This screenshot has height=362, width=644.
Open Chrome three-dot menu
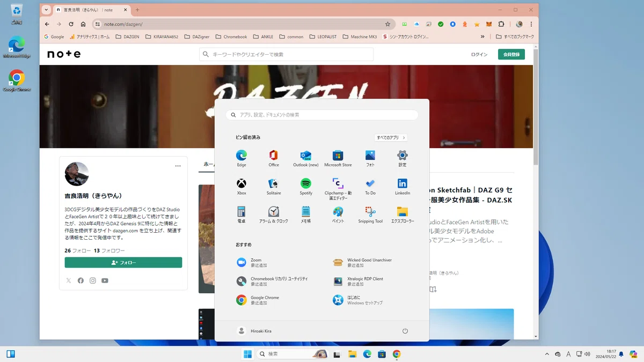(x=531, y=24)
